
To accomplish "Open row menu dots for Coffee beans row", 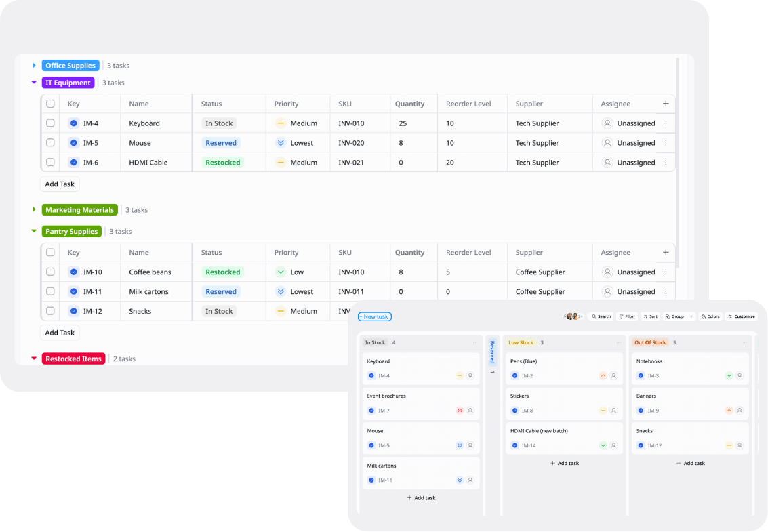I will pos(666,272).
